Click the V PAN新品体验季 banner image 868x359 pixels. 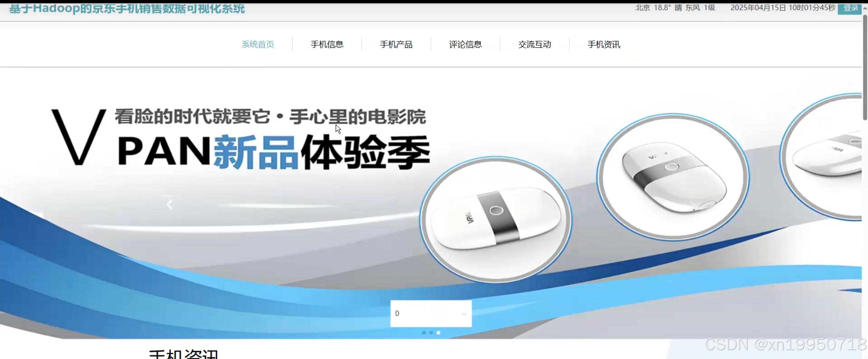click(431, 203)
